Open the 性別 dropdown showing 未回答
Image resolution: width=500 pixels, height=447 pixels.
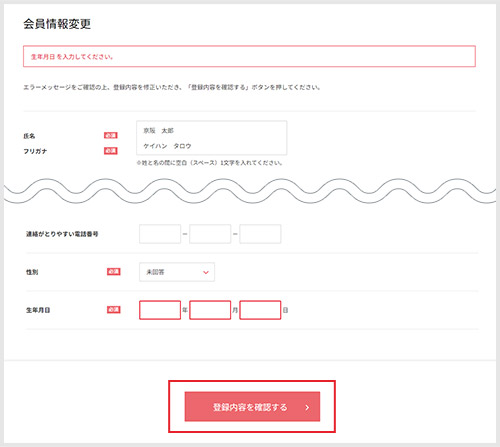(177, 272)
